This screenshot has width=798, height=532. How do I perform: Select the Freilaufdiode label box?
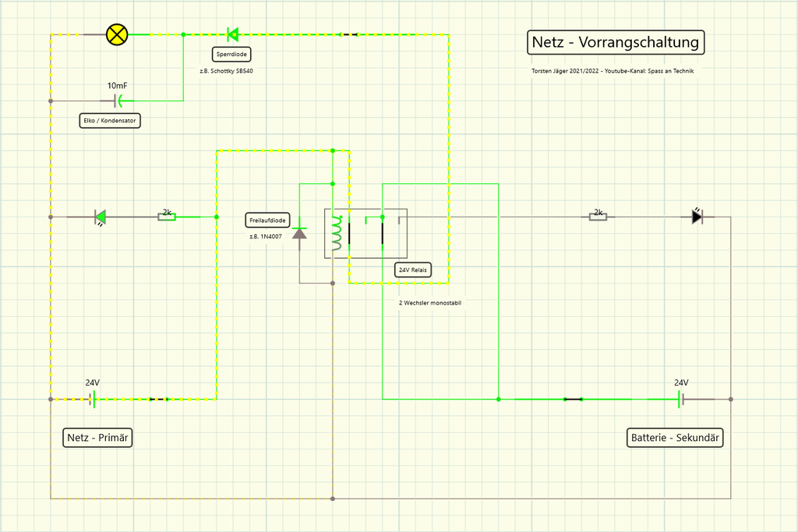268,220
